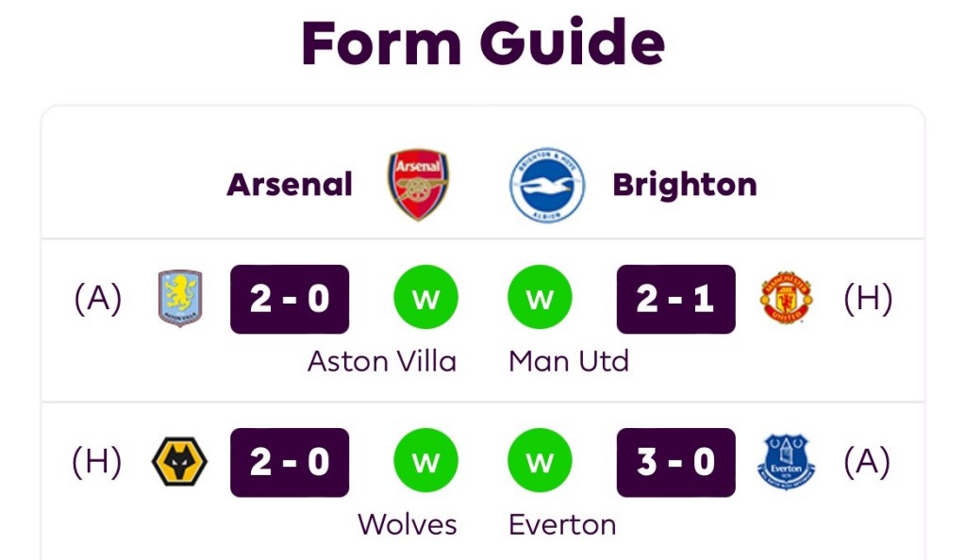Select the Brighton team name
The height and width of the screenshot is (560, 966).
pyautogui.click(x=685, y=185)
